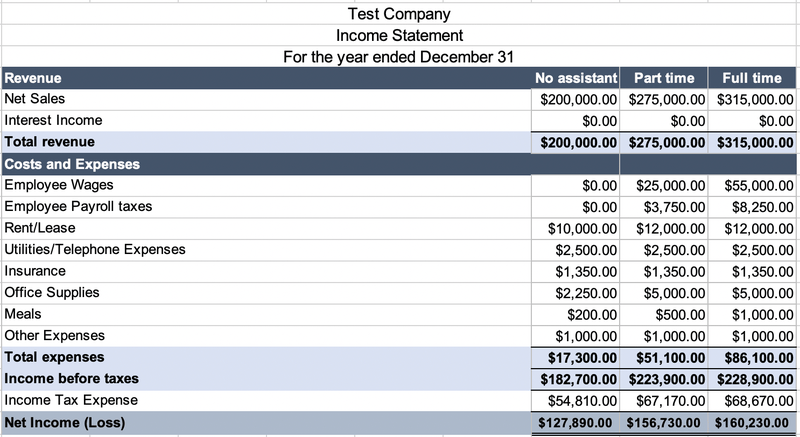Click the 'Office Supplies' row label
The width and height of the screenshot is (800, 437).
266,293
